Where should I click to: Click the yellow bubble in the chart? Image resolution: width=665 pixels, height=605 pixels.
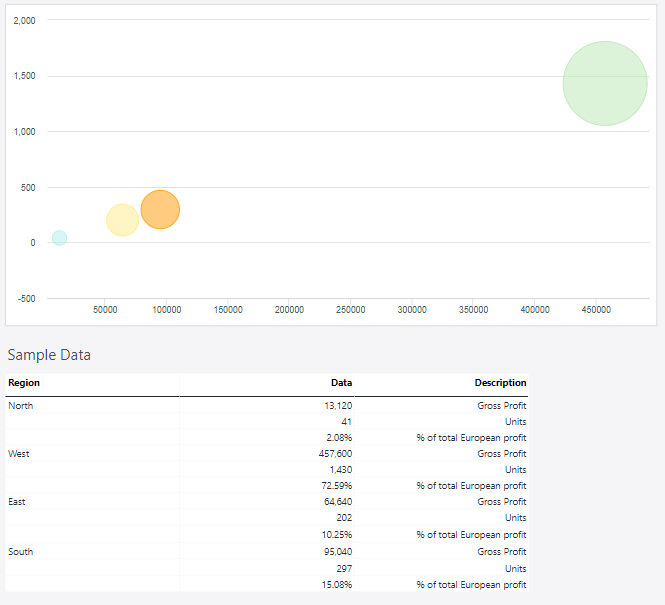(x=122, y=220)
